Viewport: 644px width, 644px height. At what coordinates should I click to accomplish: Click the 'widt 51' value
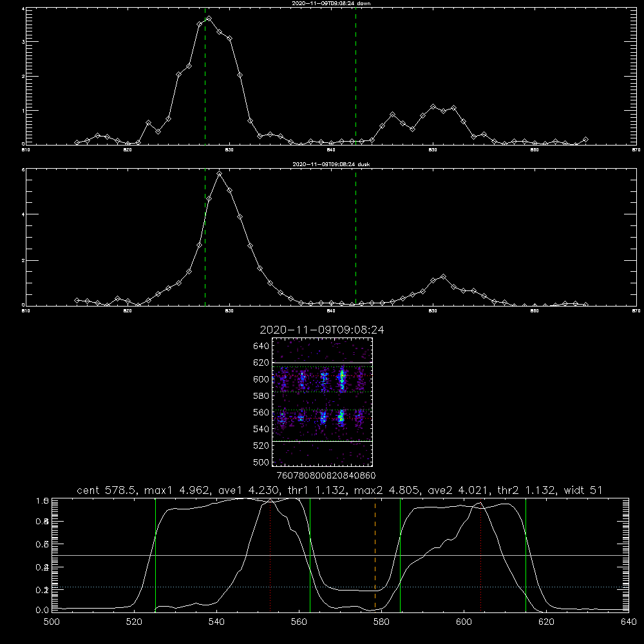(x=583, y=490)
